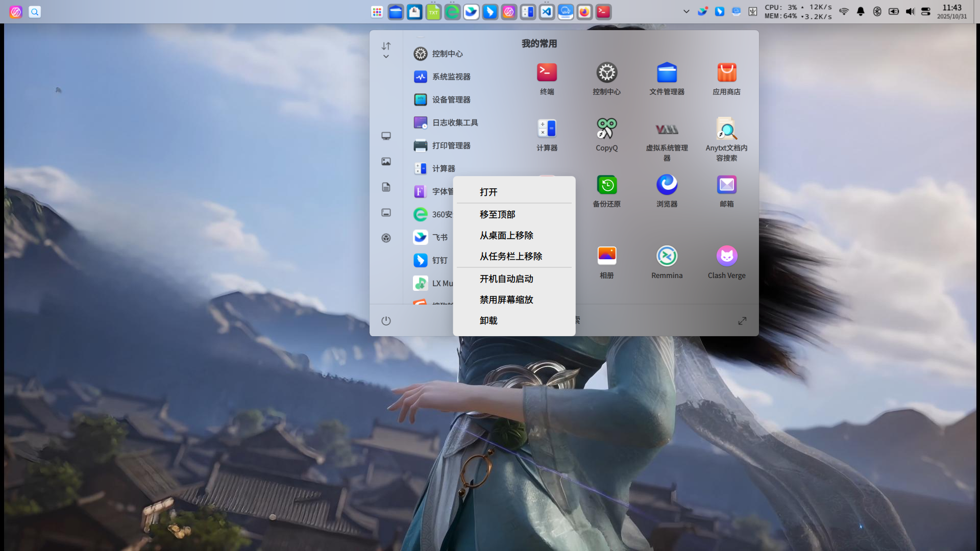Viewport: 980px width, 551px height.
Task: Open 虚拟系统管理器 from the favorites grid
Action: (x=667, y=140)
